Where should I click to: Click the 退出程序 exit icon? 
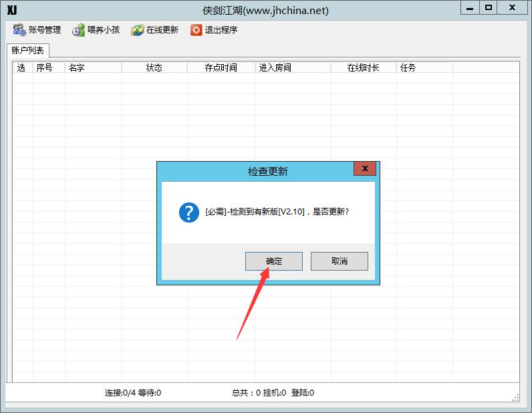[196, 30]
